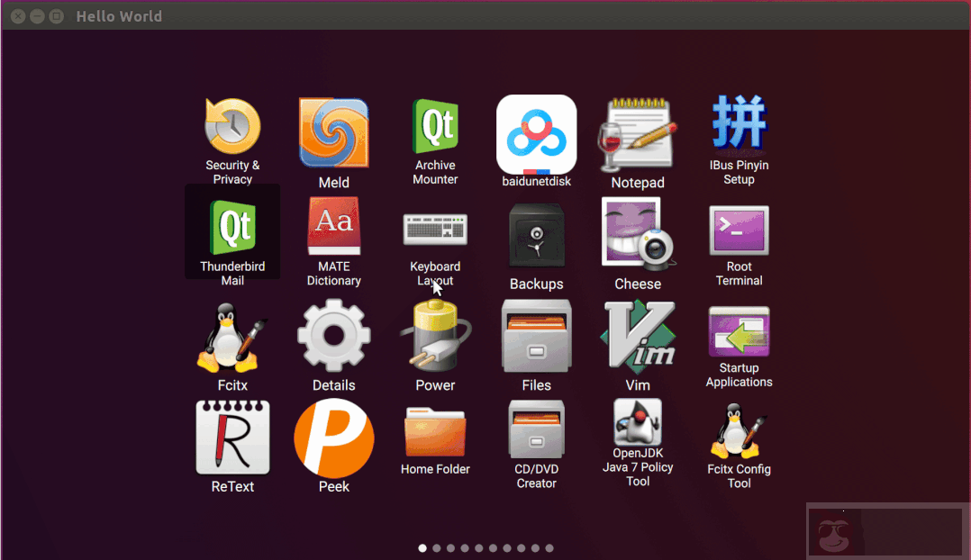Viewport: 971px width, 560px height.
Task: Launch the ReText markdown editor
Action: (231, 437)
